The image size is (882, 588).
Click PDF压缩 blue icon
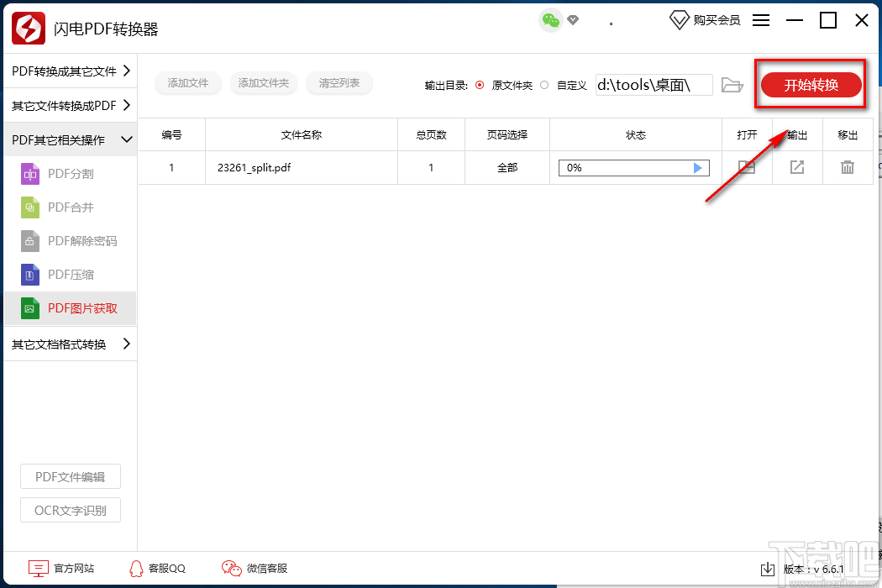[29, 275]
